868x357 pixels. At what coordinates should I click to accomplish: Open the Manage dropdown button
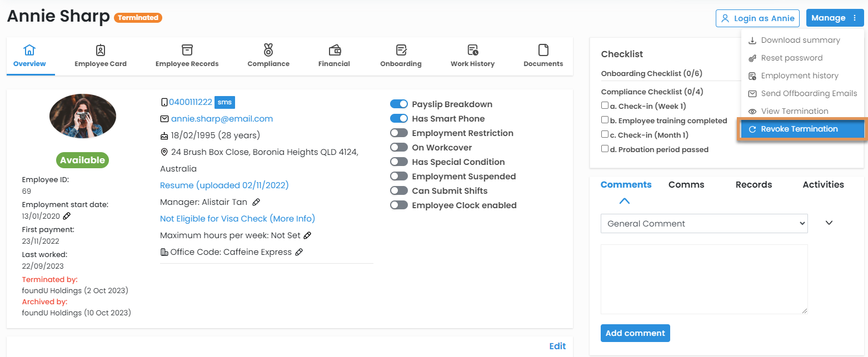[x=835, y=18]
